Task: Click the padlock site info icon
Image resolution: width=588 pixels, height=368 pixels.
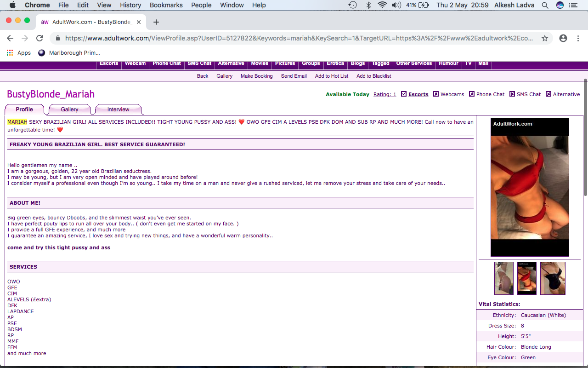Action: click(x=58, y=38)
